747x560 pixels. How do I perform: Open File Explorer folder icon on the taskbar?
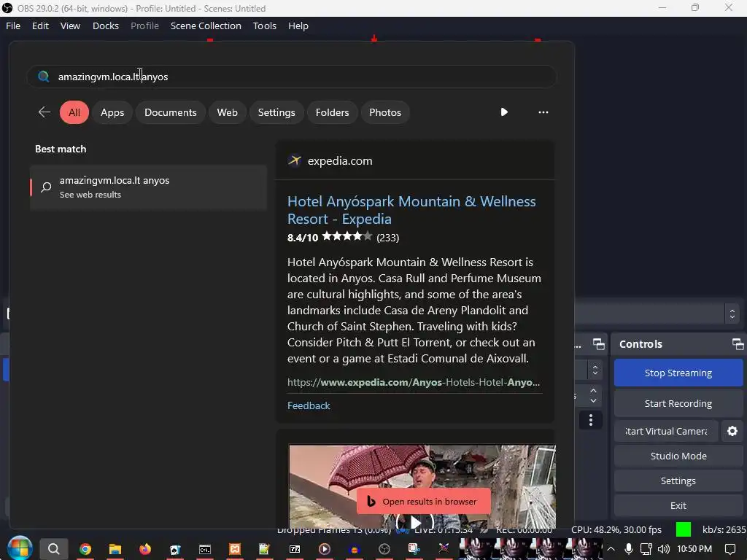115,549
